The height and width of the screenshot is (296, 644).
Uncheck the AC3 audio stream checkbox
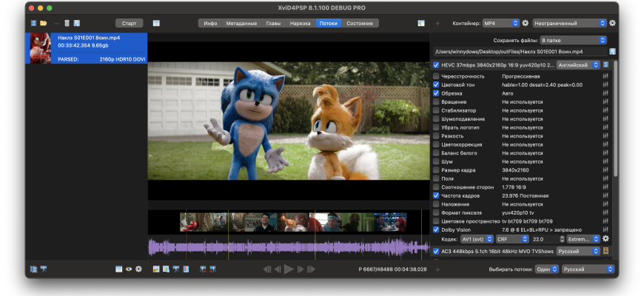(436, 251)
